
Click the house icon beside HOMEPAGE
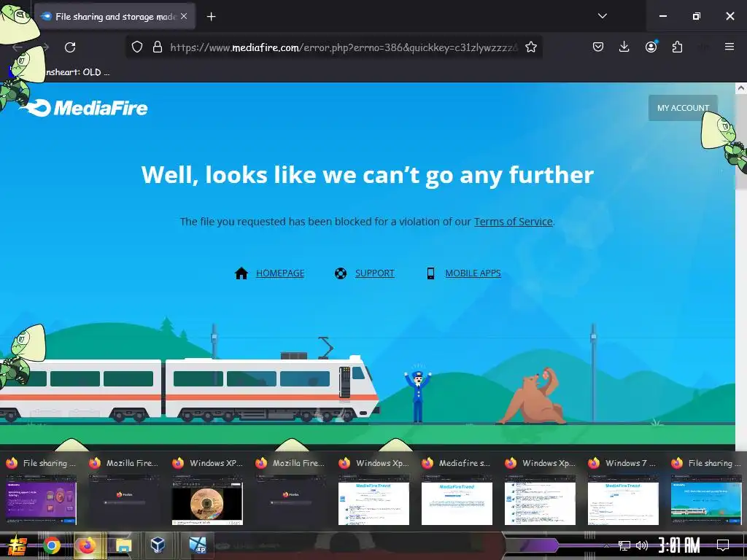tap(241, 273)
